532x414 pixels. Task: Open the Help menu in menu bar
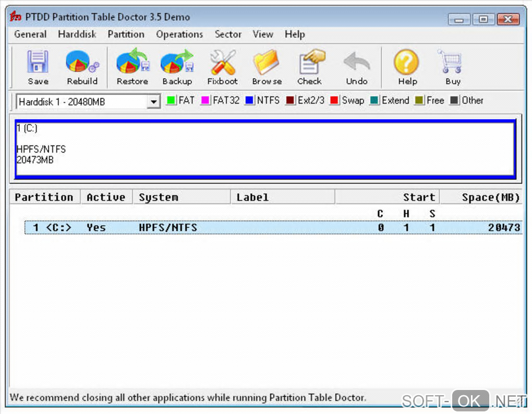coord(295,34)
